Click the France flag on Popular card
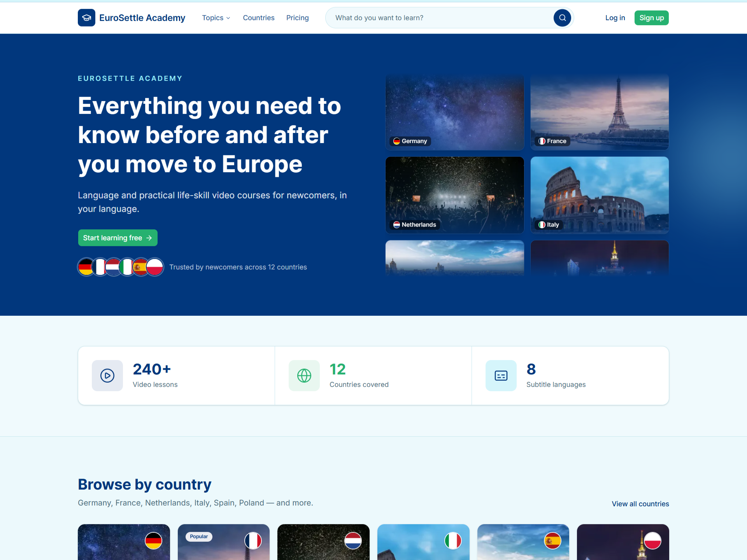Screen dimensions: 747x560 pos(253,541)
